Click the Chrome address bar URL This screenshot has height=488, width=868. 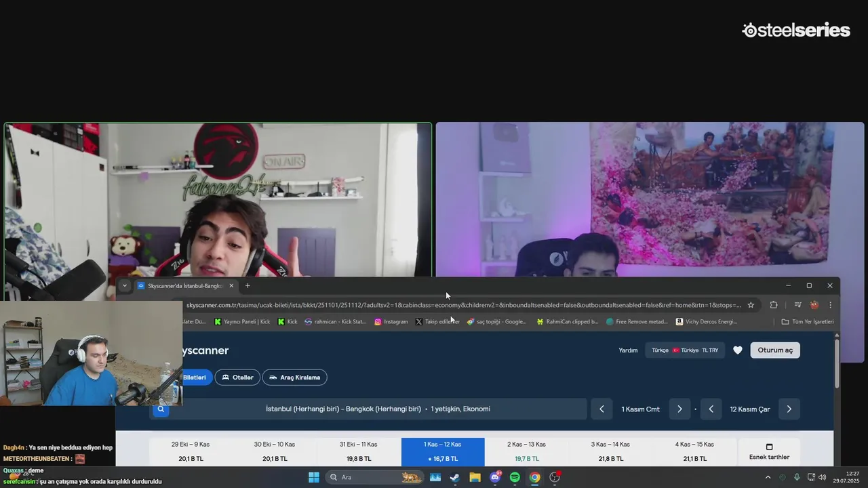[463, 305]
